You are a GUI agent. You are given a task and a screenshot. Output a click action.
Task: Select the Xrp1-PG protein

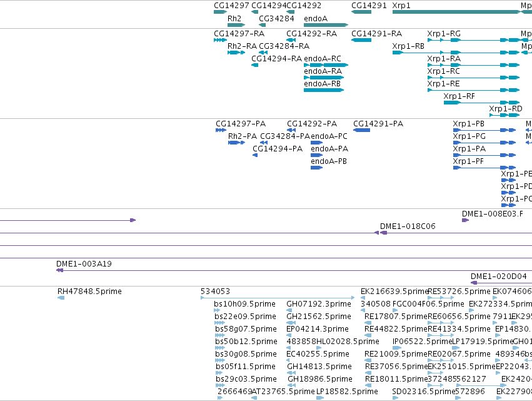click(484, 143)
